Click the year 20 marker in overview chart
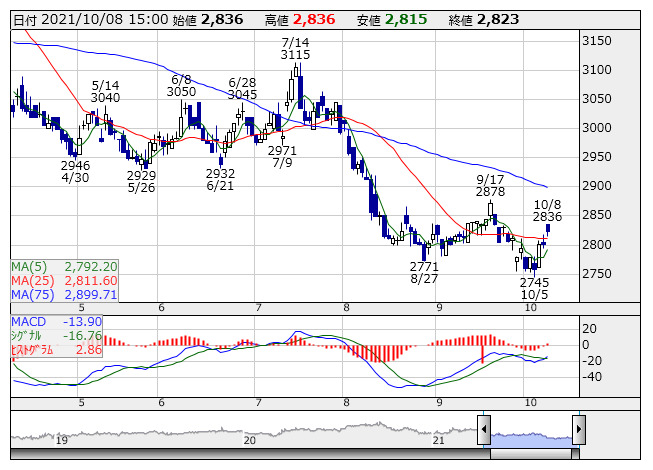 pos(249,440)
